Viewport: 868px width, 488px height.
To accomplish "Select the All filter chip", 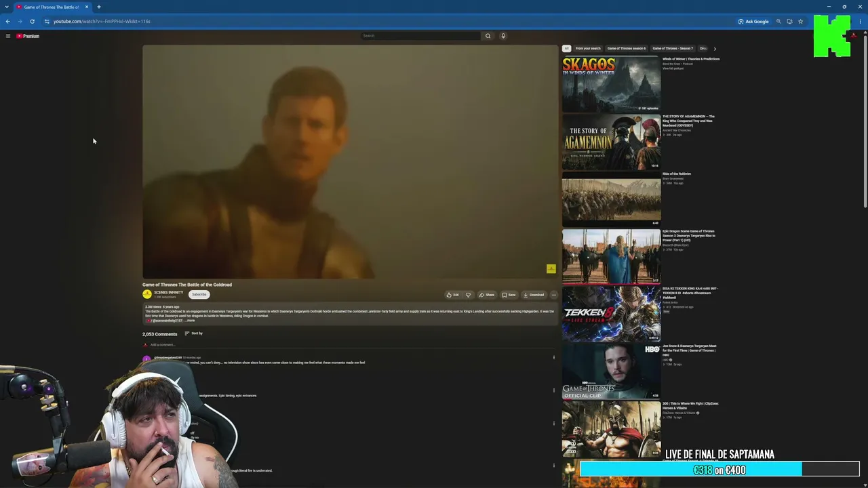I will tap(567, 48).
